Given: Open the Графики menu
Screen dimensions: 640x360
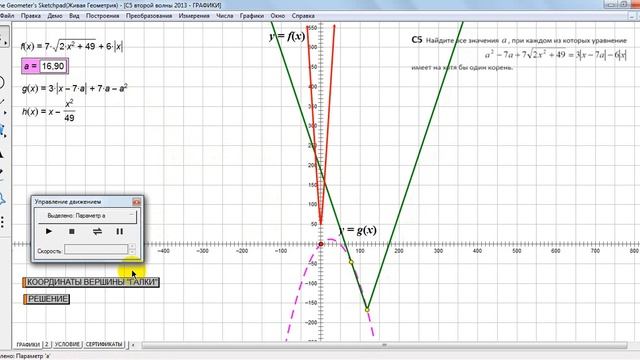Looking at the screenshot, I should pos(251,16).
